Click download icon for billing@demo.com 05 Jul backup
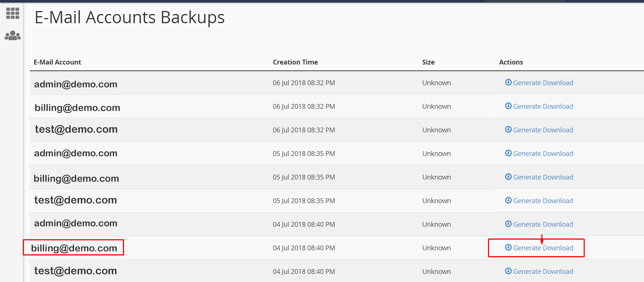 [508, 177]
